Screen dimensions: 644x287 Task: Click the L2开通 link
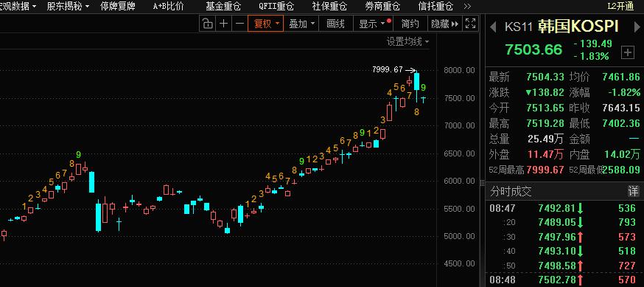pyautogui.click(x=620, y=6)
